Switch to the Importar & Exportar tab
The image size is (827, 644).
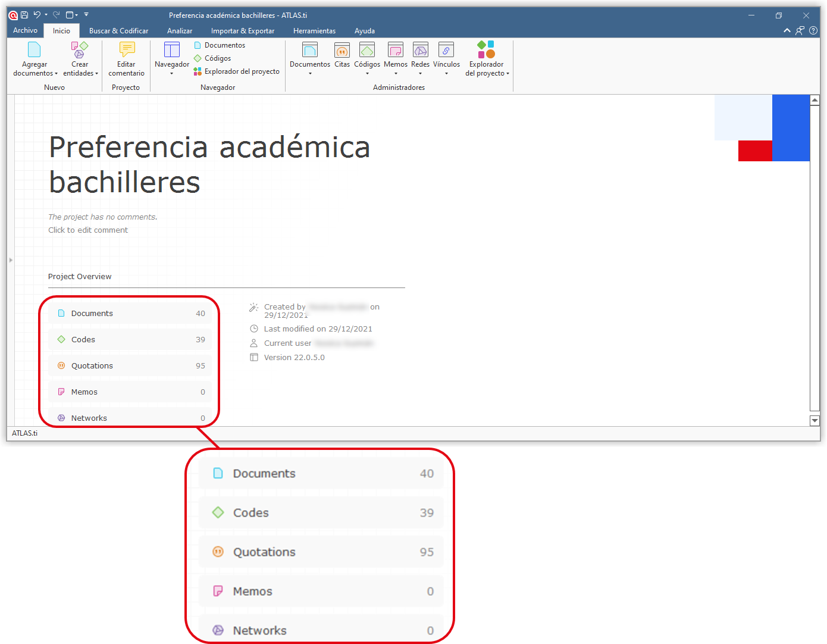[x=243, y=31]
